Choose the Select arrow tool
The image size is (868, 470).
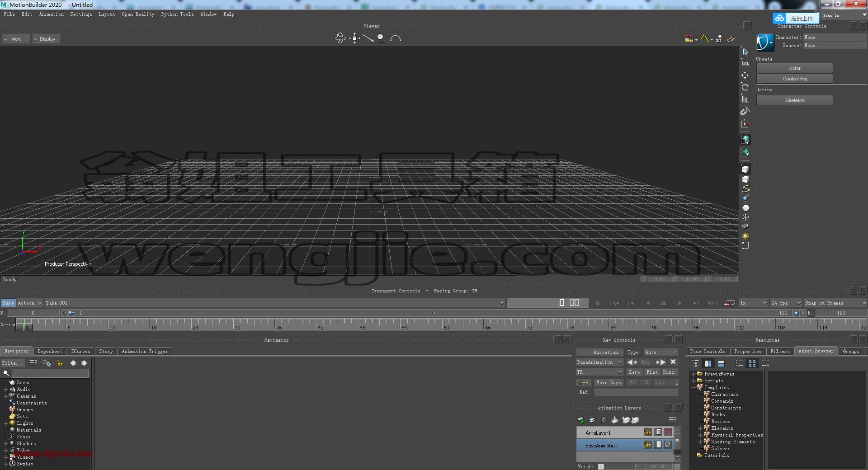[745, 52]
